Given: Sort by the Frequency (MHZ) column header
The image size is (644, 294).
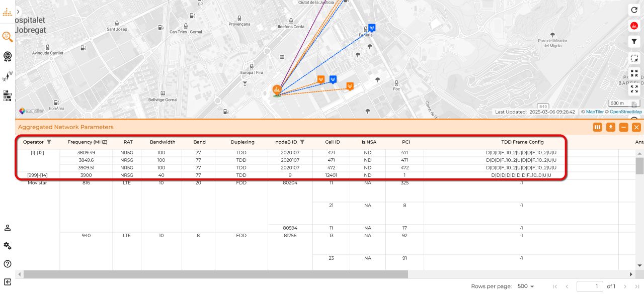Looking at the screenshot, I should pos(88,142).
